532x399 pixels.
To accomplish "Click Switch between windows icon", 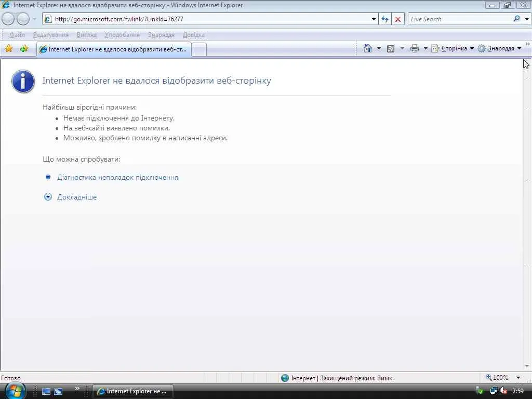I will click(x=58, y=392).
